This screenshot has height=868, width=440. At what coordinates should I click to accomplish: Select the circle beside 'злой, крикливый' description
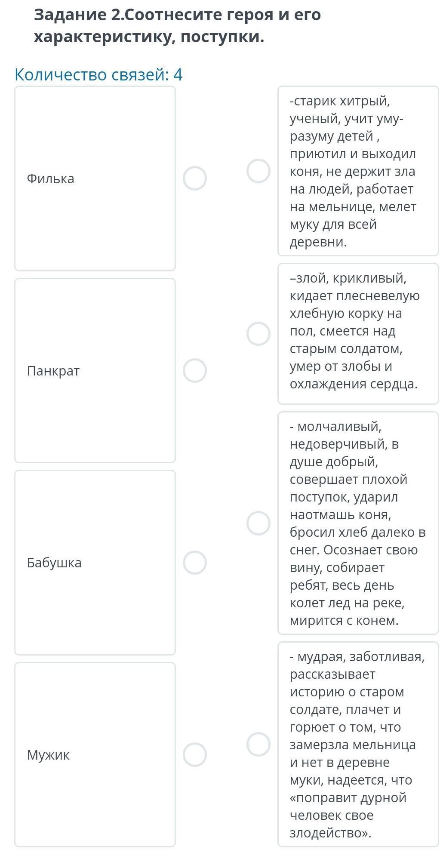pyautogui.click(x=258, y=334)
